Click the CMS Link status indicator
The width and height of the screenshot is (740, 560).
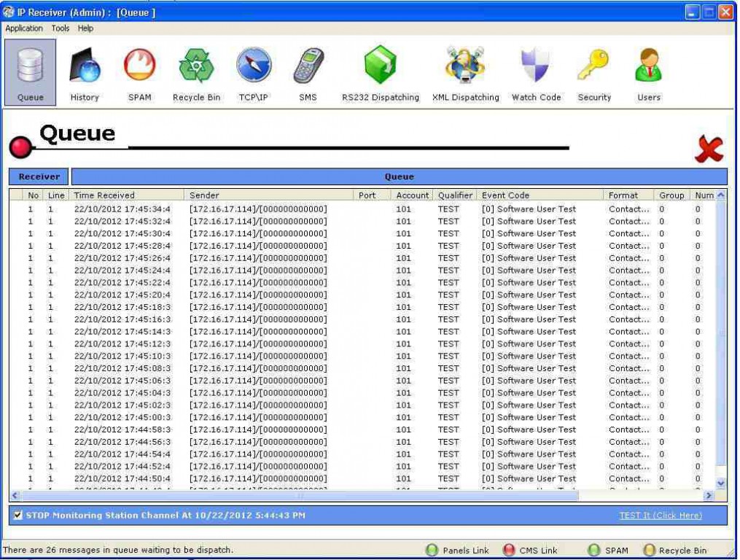(x=530, y=551)
